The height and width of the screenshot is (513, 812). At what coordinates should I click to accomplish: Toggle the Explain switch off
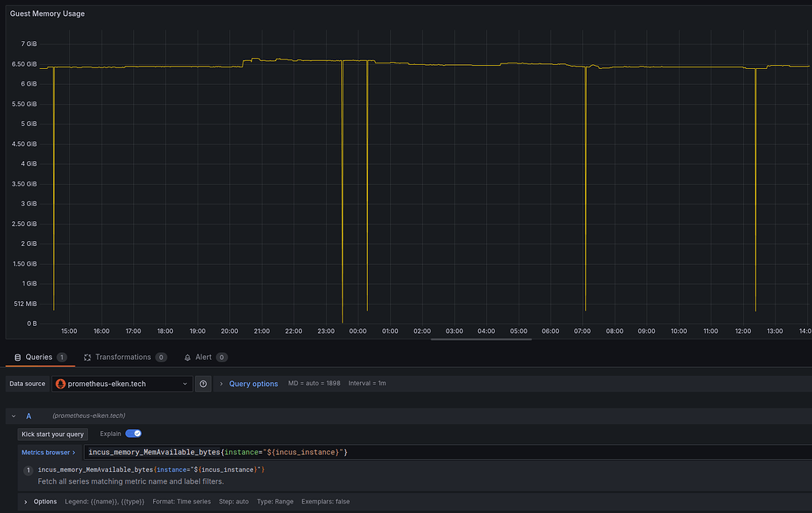pos(132,434)
